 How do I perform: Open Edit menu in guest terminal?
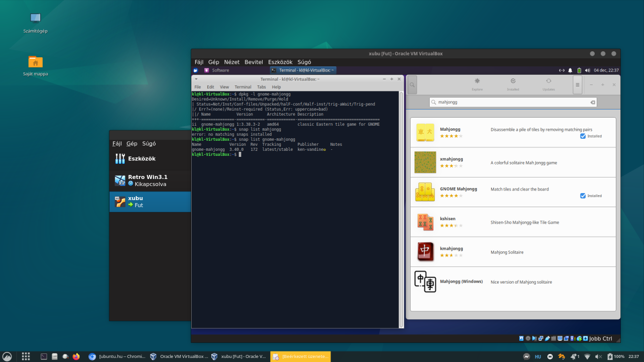(210, 87)
